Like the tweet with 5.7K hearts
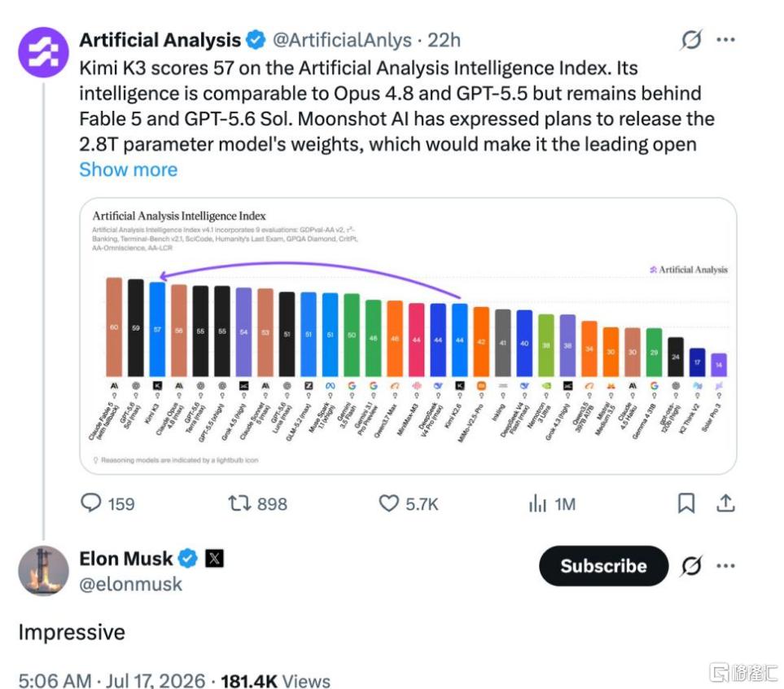 point(388,502)
